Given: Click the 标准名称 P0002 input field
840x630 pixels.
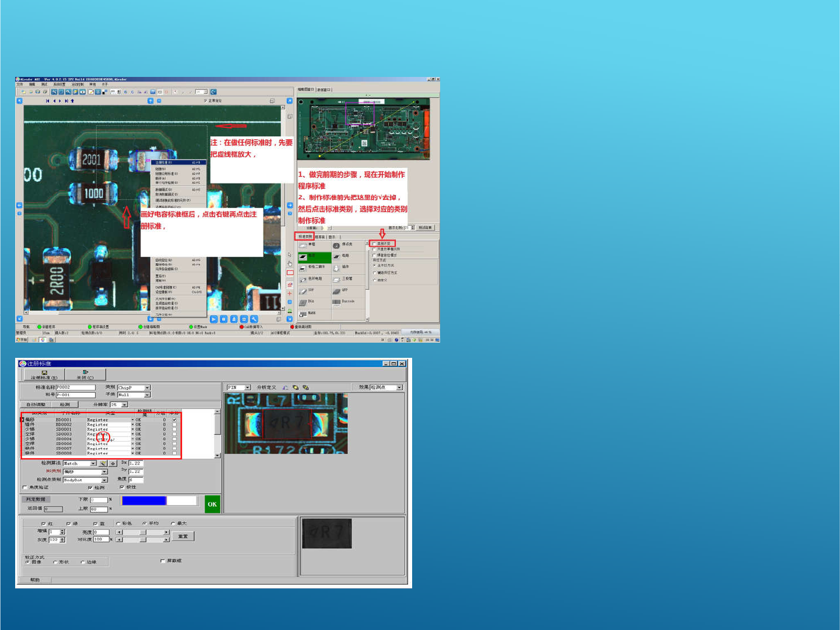Looking at the screenshot, I should point(75,388).
